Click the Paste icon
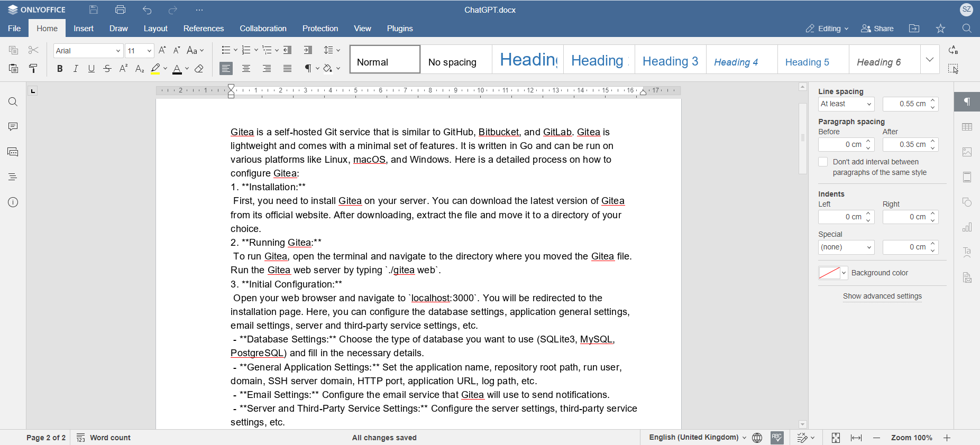This screenshot has height=445, width=980. [13, 68]
